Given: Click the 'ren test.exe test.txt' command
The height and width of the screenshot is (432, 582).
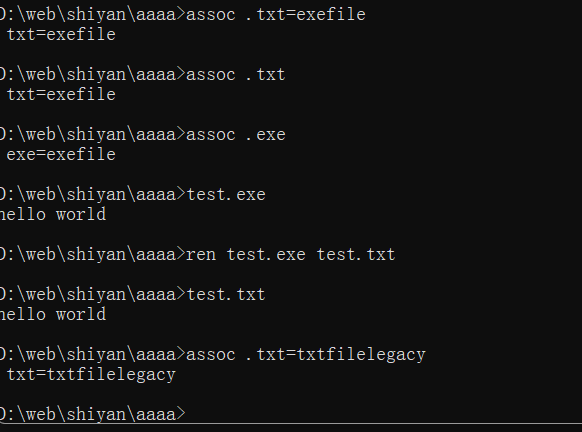Looking at the screenshot, I should [x=291, y=255].
